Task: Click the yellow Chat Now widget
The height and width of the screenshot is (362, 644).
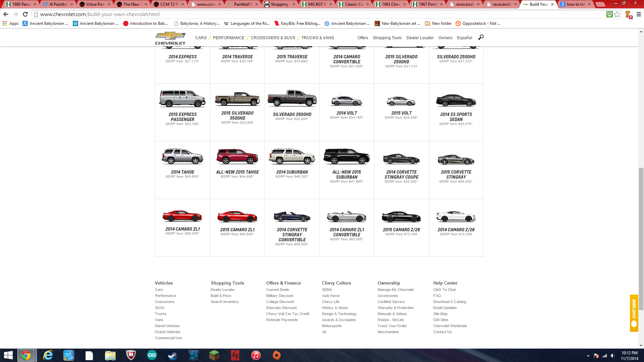Action: pos(634,313)
